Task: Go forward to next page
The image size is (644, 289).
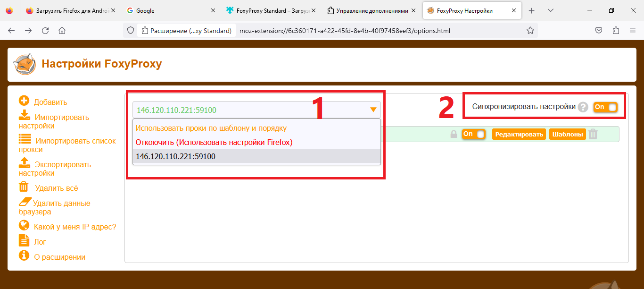Action: (x=28, y=31)
